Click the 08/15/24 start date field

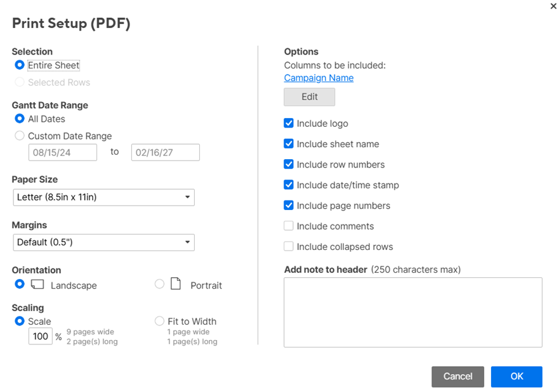pyautogui.click(x=62, y=152)
